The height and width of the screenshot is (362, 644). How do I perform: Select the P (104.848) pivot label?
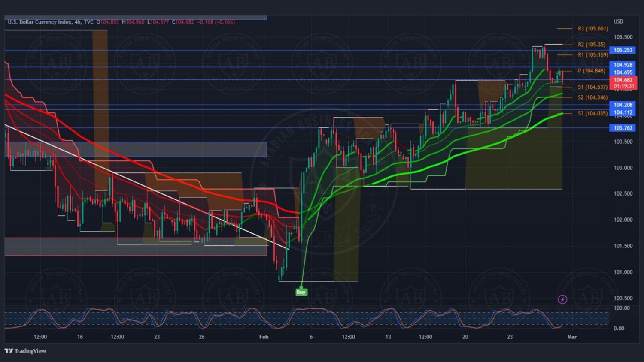592,71
